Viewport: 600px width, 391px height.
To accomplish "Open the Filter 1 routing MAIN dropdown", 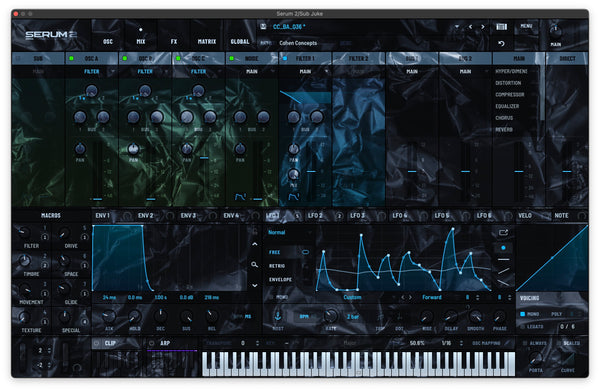I will tap(306, 72).
